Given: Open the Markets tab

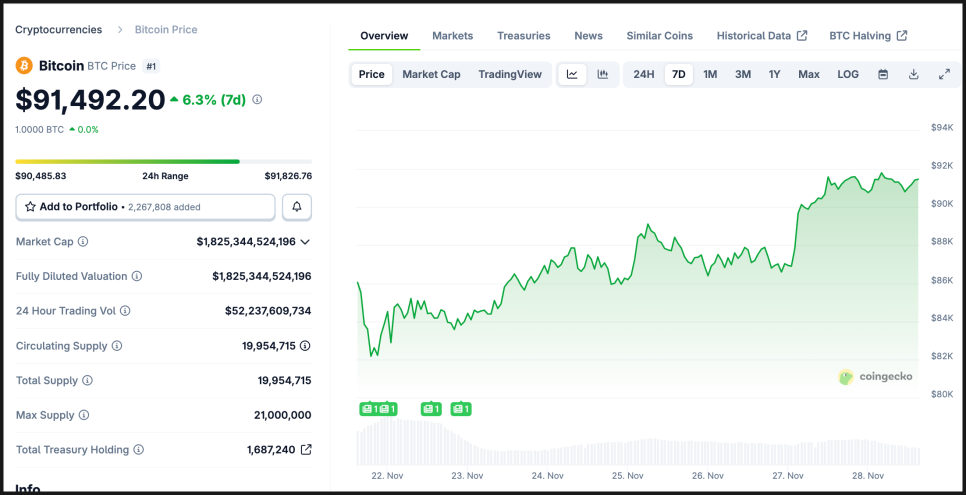Looking at the screenshot, I should coord(452,36).
